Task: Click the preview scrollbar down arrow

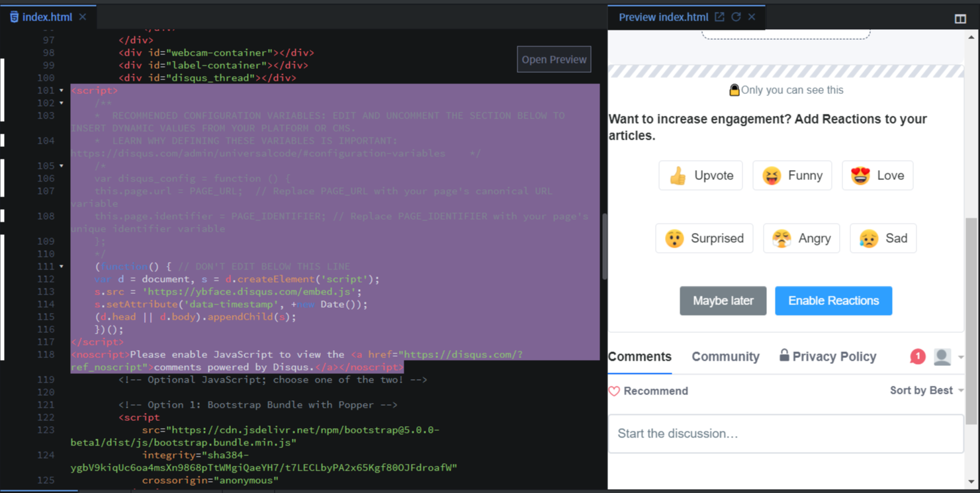Action: [x=971, y=482]
